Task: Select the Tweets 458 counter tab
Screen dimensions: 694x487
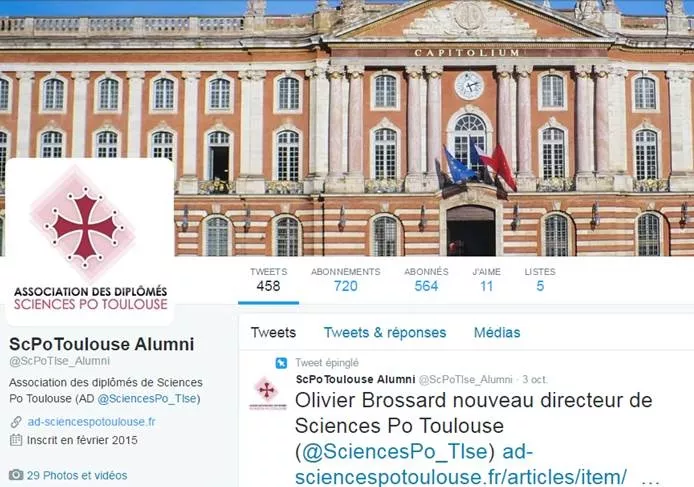Action: tap(269, 280)
